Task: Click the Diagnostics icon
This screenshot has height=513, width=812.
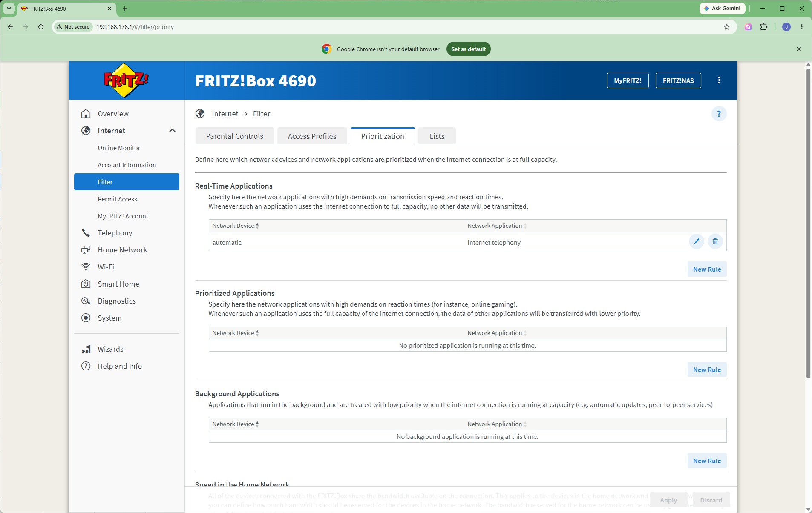Action: coord(86,301)
